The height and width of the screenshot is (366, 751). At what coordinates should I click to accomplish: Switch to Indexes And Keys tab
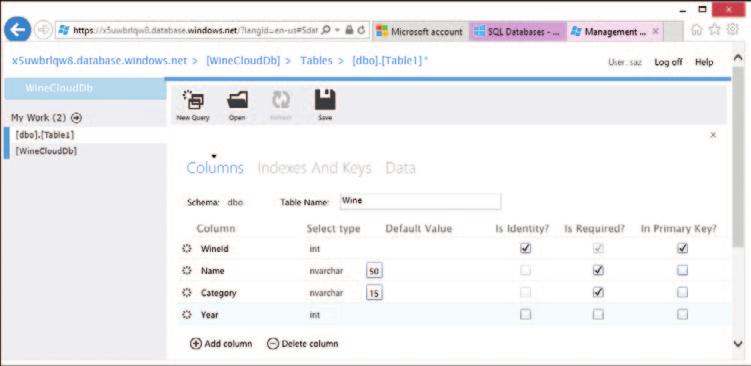click(314, 168)
